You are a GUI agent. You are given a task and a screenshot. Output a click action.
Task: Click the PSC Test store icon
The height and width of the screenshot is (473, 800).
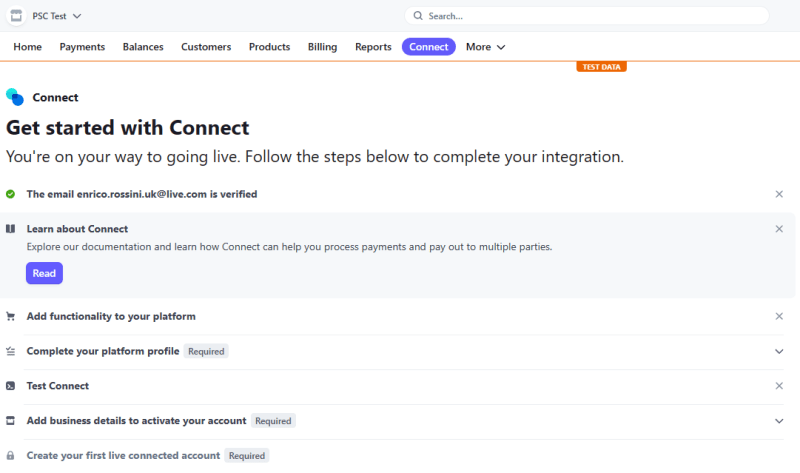point(16,16)
